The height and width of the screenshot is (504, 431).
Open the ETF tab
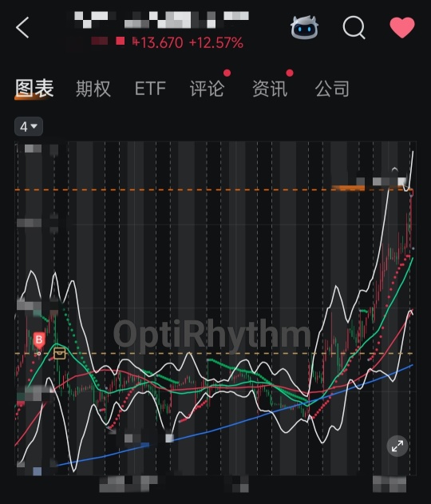tap(150, 89)
